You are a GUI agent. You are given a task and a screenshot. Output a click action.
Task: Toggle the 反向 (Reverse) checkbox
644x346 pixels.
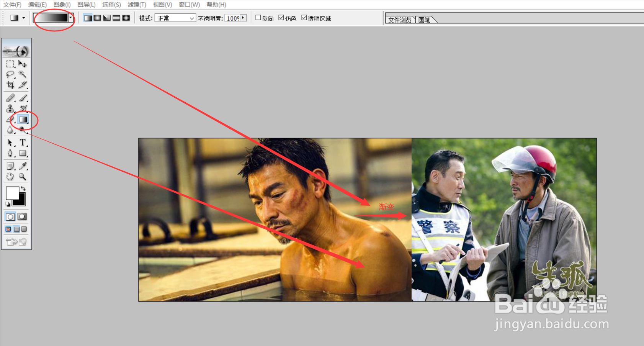pos(258,18)
